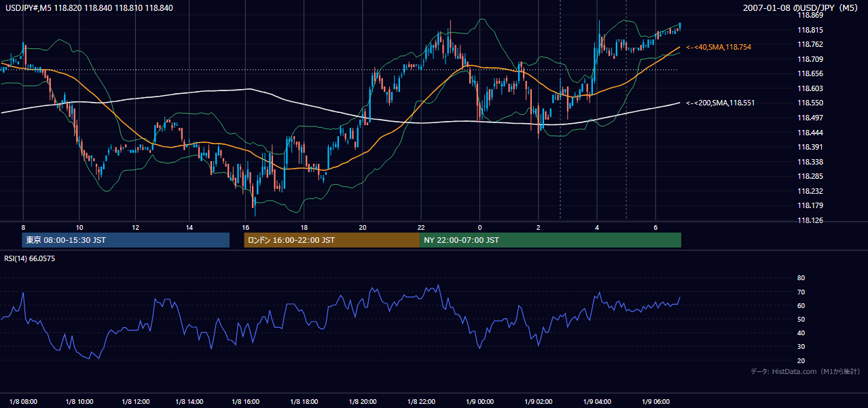Click hour tick 0 under price chart
The height and width of the screenshot is (408, 868).
[x=480, y=227]
